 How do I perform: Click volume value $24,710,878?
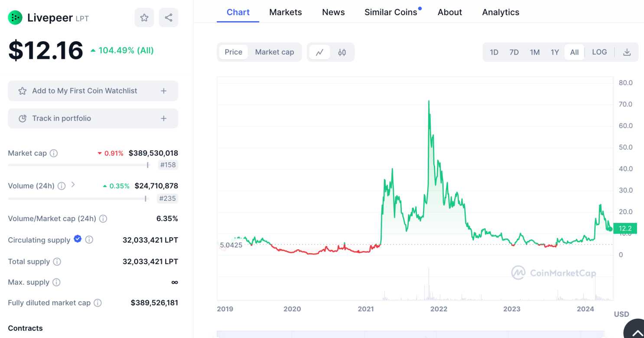(156, 186)
